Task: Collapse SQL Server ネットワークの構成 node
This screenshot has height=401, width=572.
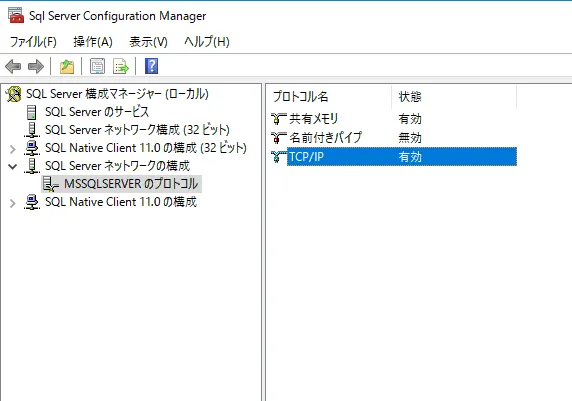Action: pyautogui.click(x=13, y=167)
